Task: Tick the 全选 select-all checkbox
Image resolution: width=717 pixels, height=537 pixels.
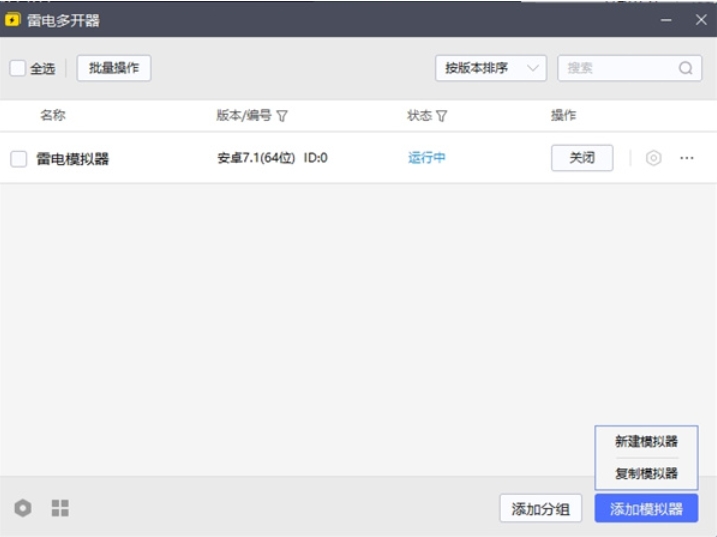Action: [x=18, y=68]
